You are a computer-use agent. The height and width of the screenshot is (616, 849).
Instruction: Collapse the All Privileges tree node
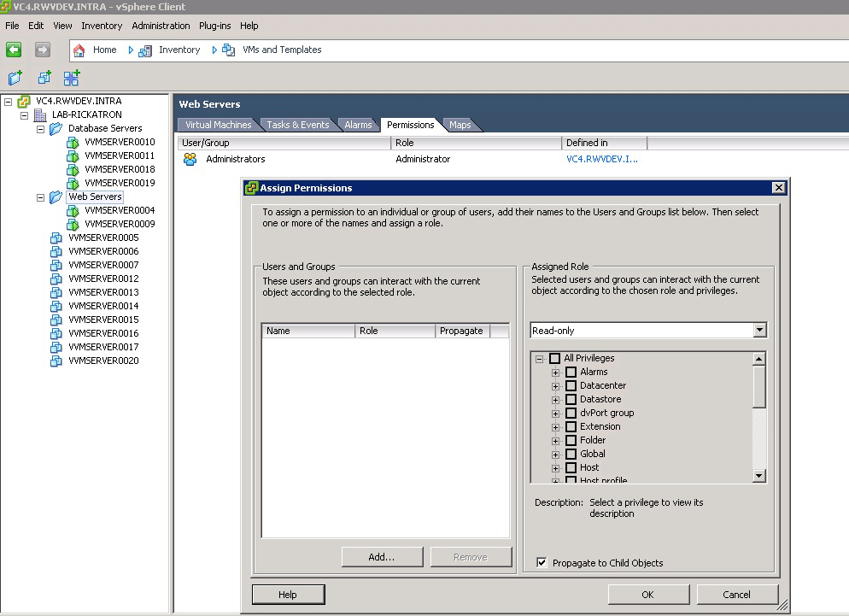pos(539,359)
